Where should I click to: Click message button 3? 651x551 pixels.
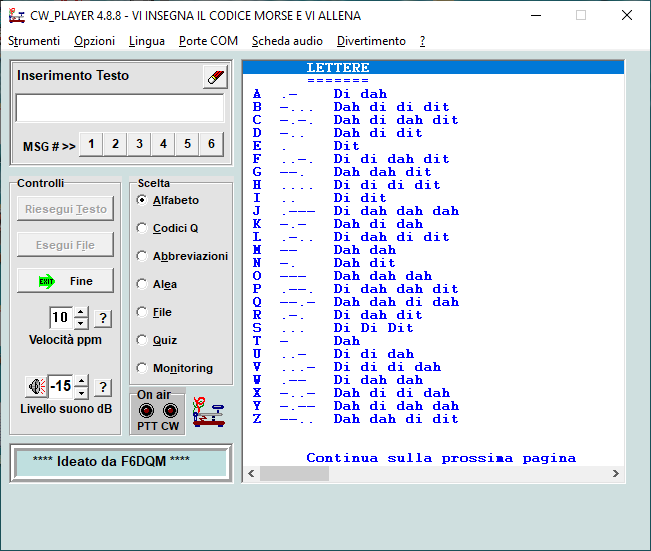tap(140, 144)
